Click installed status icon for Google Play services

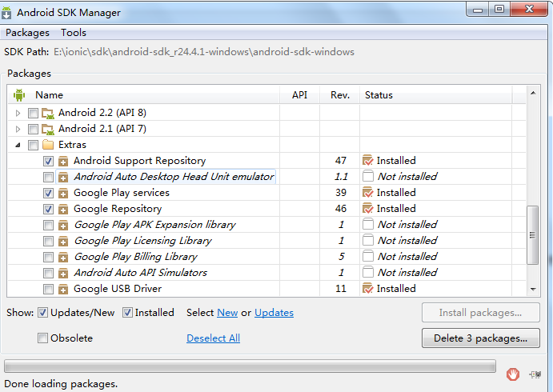click(368, 193)
